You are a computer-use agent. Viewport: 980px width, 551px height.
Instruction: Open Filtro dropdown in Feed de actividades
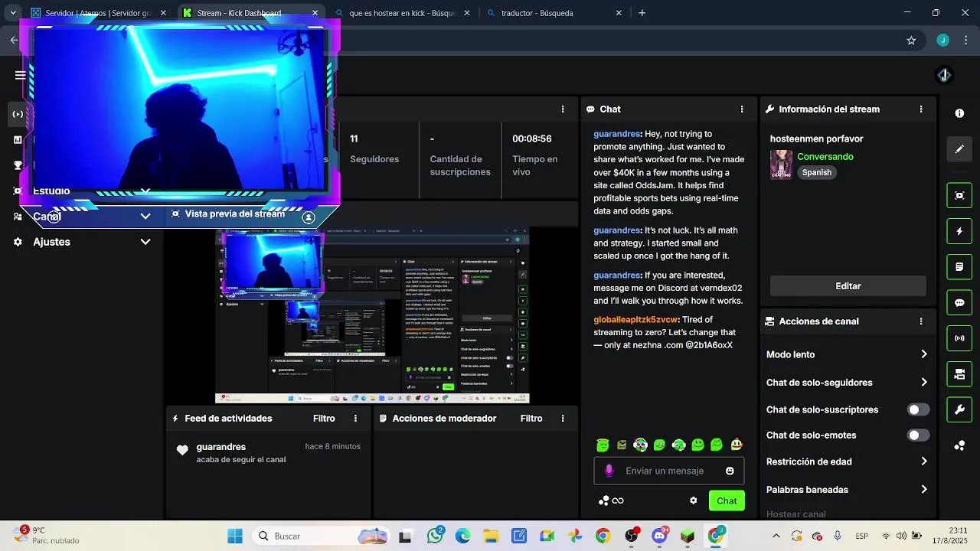click(324, 419)
